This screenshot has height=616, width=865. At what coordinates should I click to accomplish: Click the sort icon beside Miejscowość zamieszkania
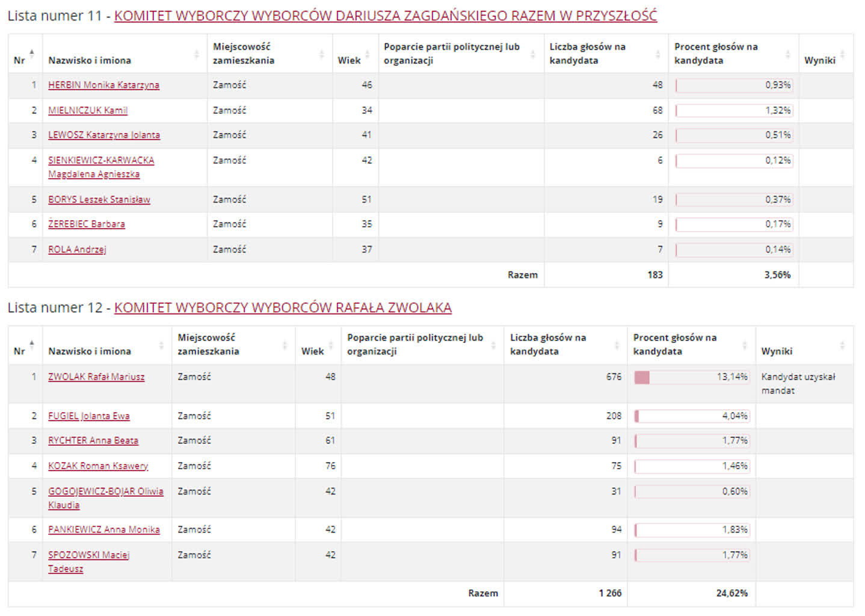[x=321, y=54]
